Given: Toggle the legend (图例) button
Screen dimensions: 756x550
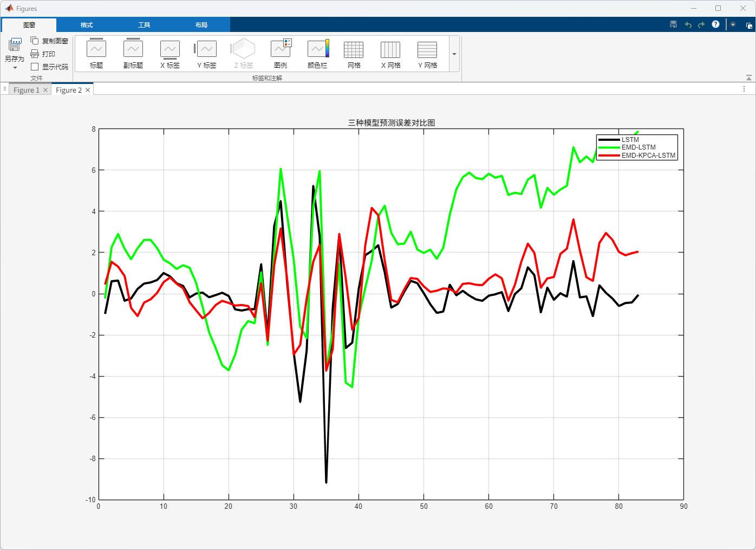Looking at the screenshot, I should coord(281,53).
